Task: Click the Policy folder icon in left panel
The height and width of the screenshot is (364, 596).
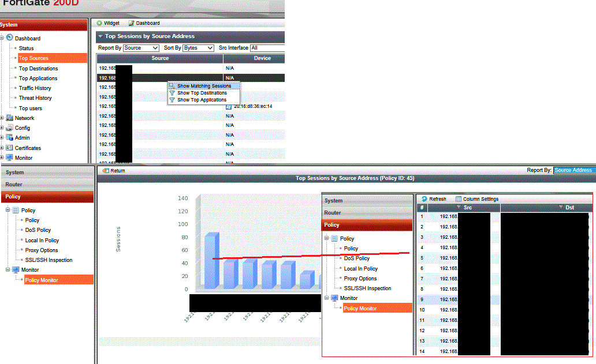Action: (16, 211)
